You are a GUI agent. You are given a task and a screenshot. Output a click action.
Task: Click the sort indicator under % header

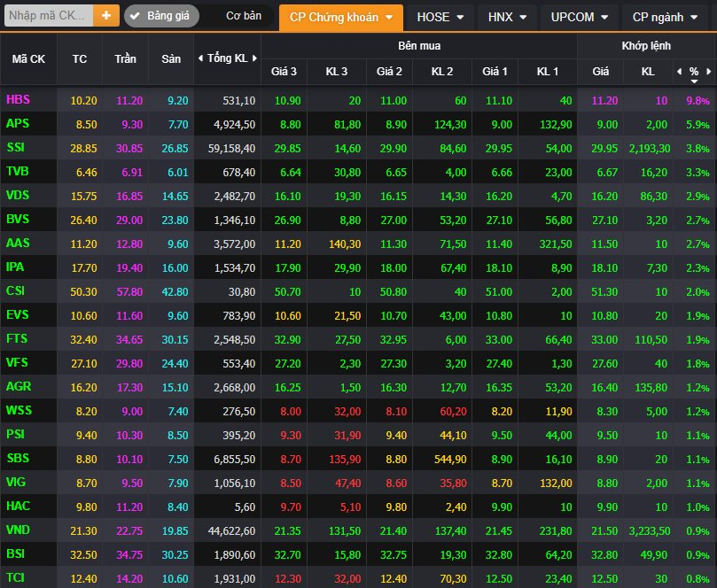(x=694, y=81)
